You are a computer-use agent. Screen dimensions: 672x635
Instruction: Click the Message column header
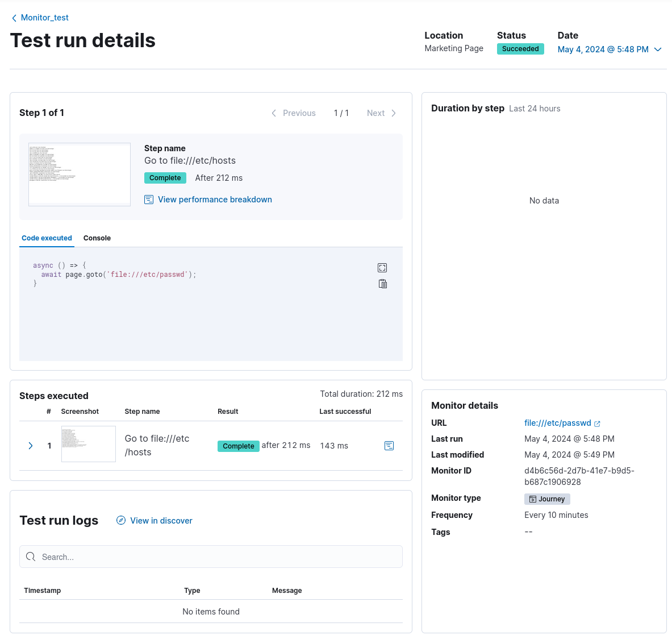click(x=287, y=591)
